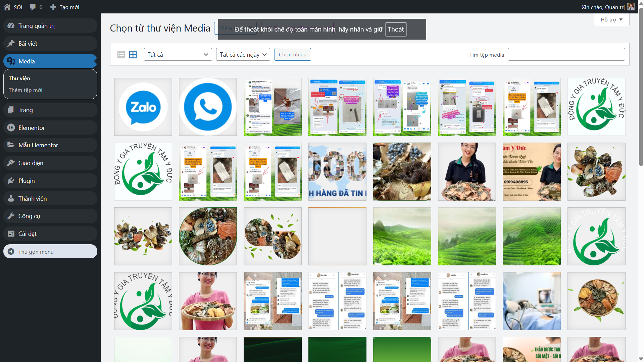Open the admin avatar in top right
This screenshot has height=362, width=644.
coord(631,7)
